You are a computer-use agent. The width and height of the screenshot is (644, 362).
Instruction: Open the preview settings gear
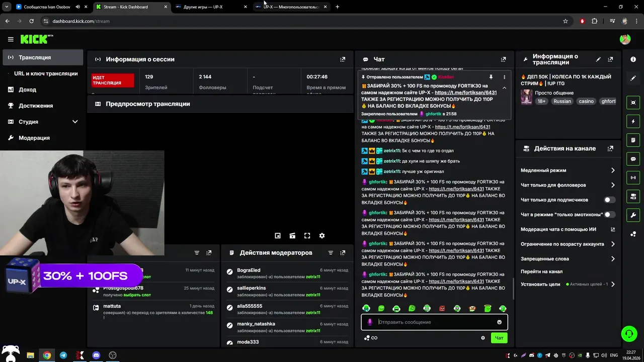322,235
